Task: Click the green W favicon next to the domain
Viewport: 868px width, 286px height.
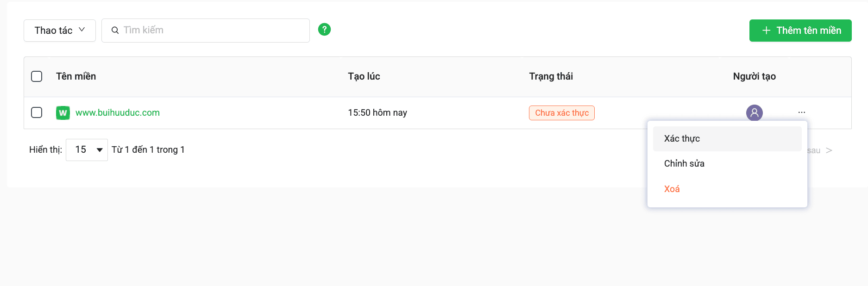Action: (63, 112)
